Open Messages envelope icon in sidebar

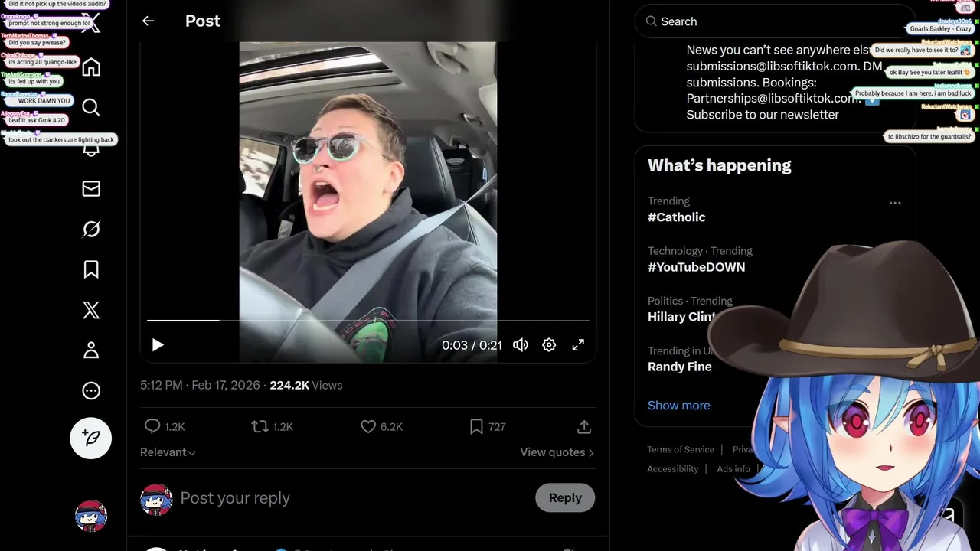91,188
